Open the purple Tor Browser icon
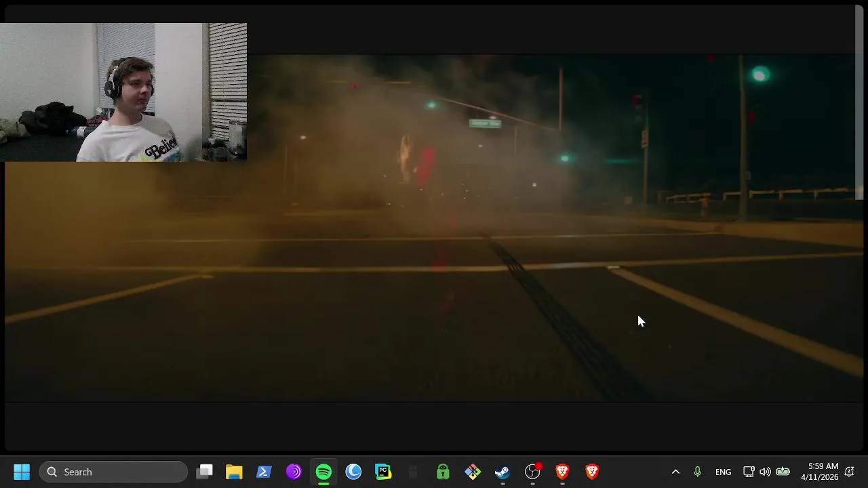 (294, 472)
